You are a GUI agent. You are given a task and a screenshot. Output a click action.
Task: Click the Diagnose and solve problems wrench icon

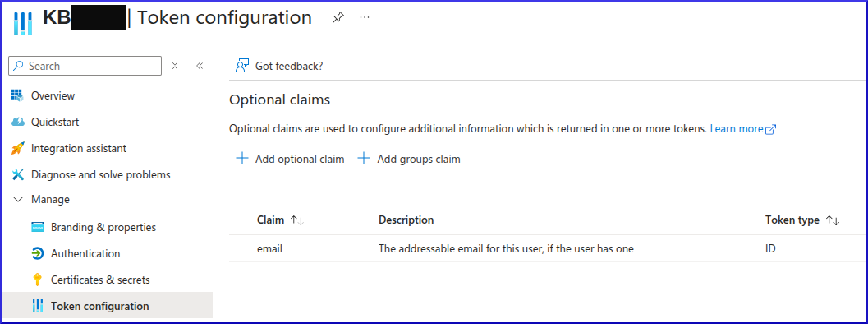[x=18, y=175]
